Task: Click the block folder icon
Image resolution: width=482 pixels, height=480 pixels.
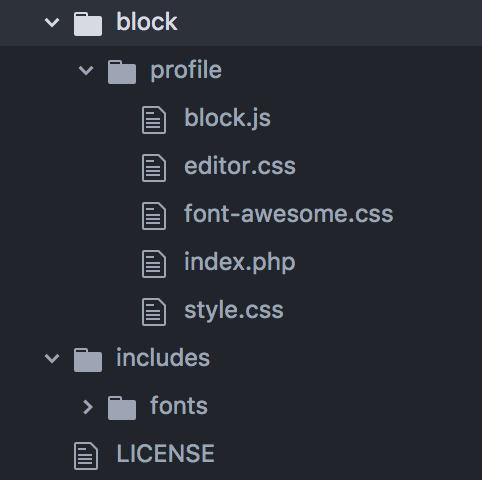Action: [88, 24]
